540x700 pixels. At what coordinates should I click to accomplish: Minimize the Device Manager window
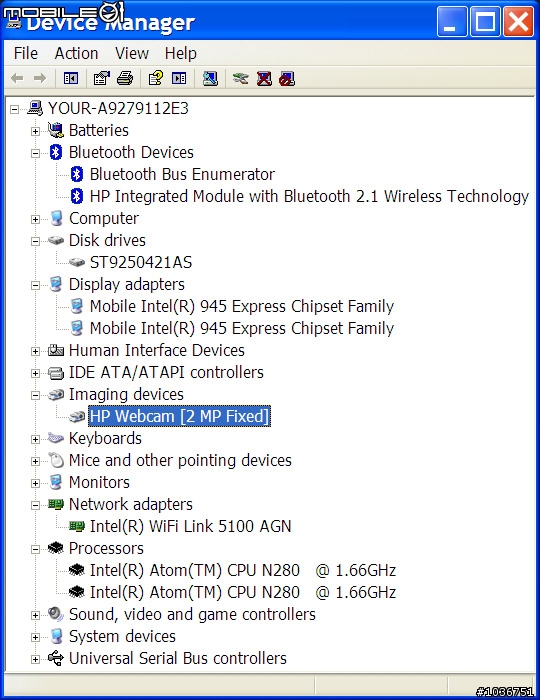452,21
